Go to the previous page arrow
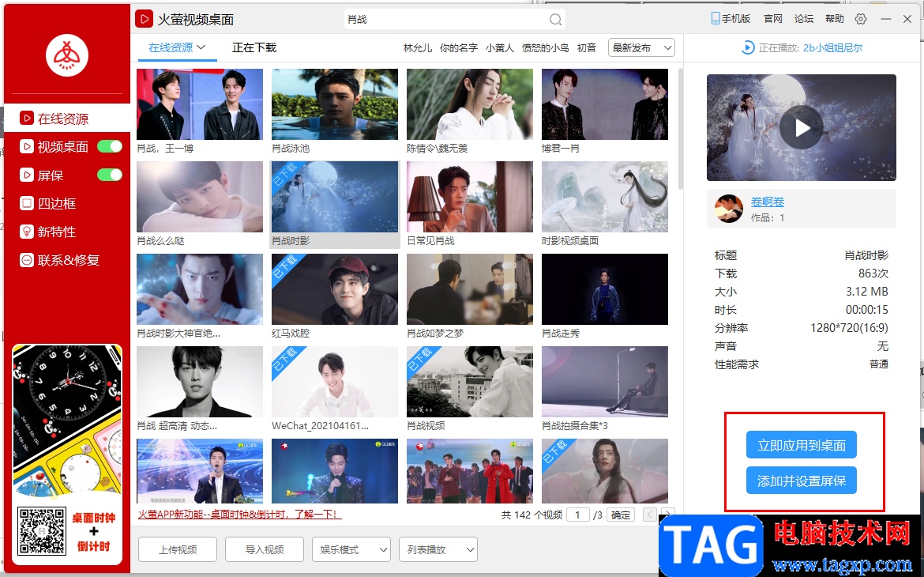The height and width of the screenshot is (577, 924). coord(649,515)
